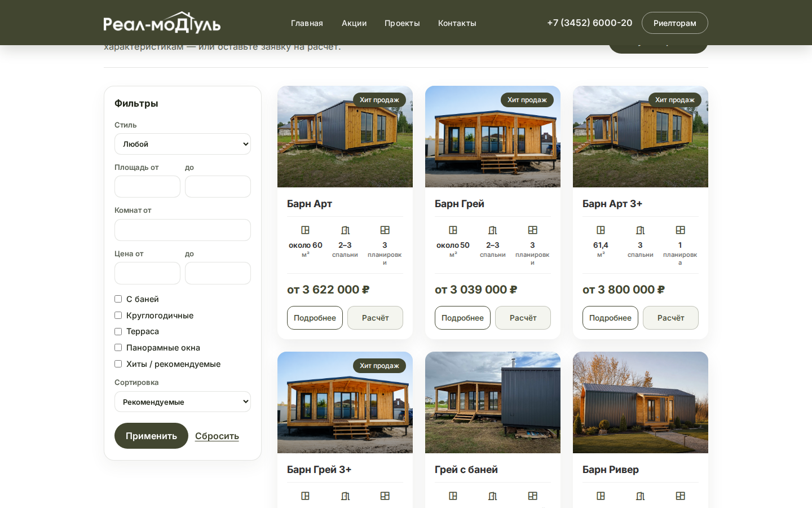Viewport: 812px width, 508px height.
Task: Focus the «Цена от» input field
Action: pyautogui.click(x=147, y=273)
